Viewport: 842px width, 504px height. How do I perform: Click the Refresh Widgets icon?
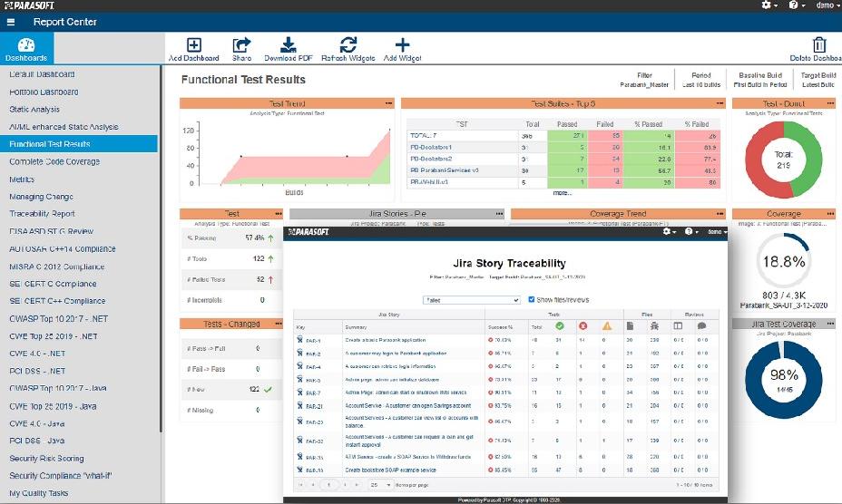pos(348,45)
